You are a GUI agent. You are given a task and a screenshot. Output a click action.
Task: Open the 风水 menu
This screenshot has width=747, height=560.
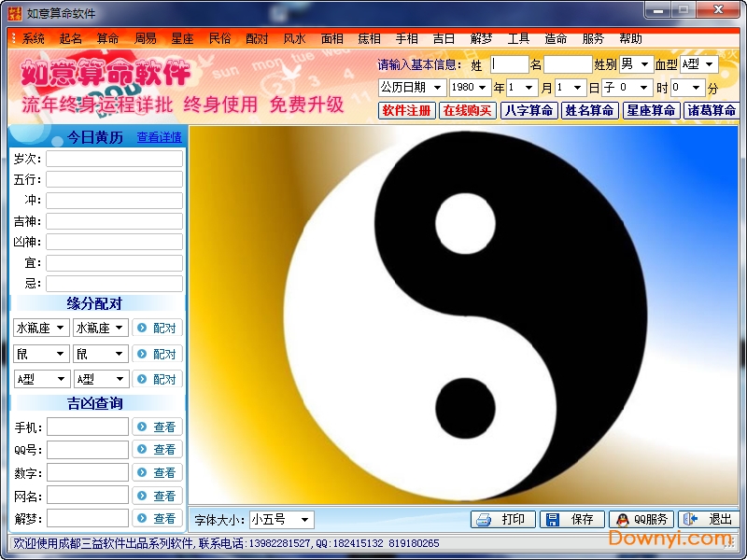point(294,38)
